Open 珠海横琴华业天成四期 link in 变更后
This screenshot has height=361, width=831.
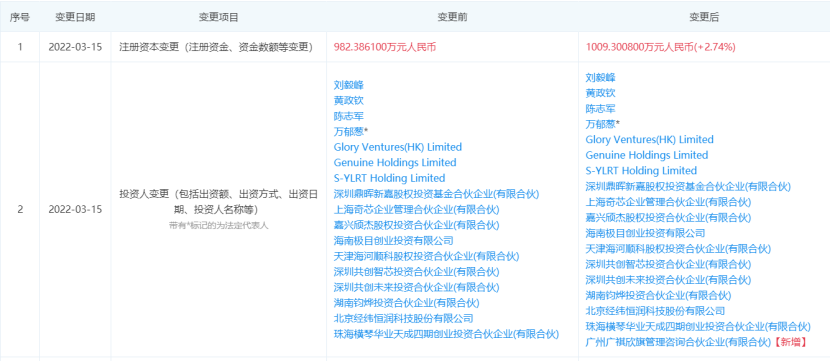coord(699,327)
